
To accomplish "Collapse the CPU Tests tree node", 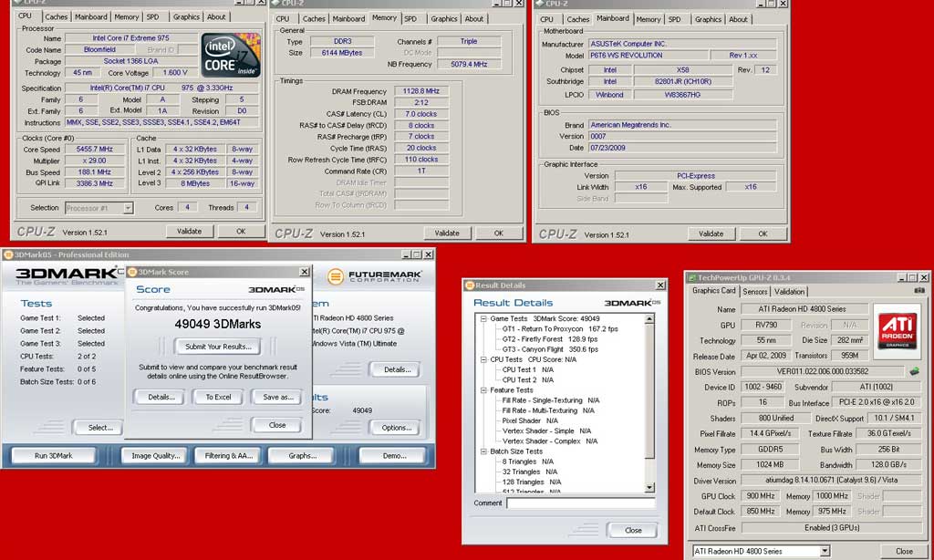I will tap(483, 360).
